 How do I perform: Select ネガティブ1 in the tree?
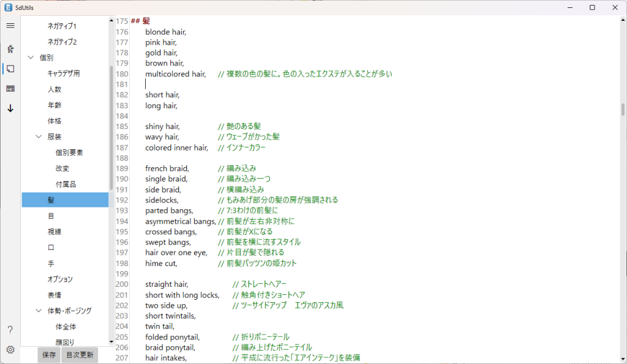click(x=62, y=26)
